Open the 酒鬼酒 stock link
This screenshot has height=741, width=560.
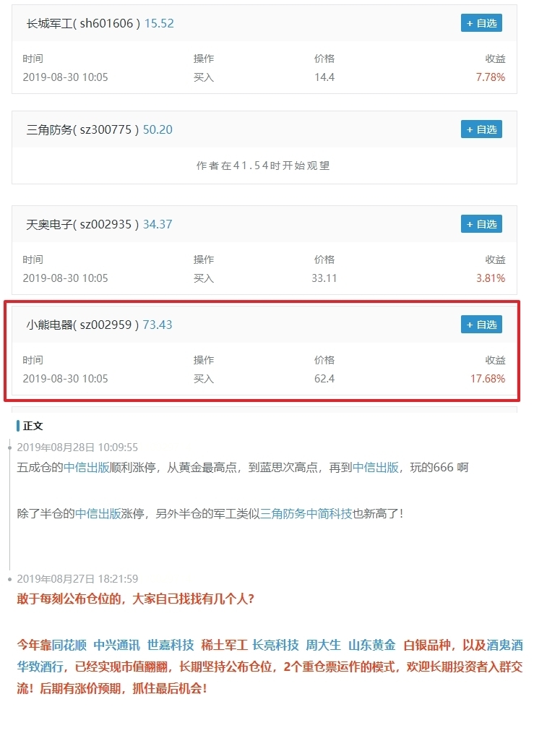(x=505, y=645)
